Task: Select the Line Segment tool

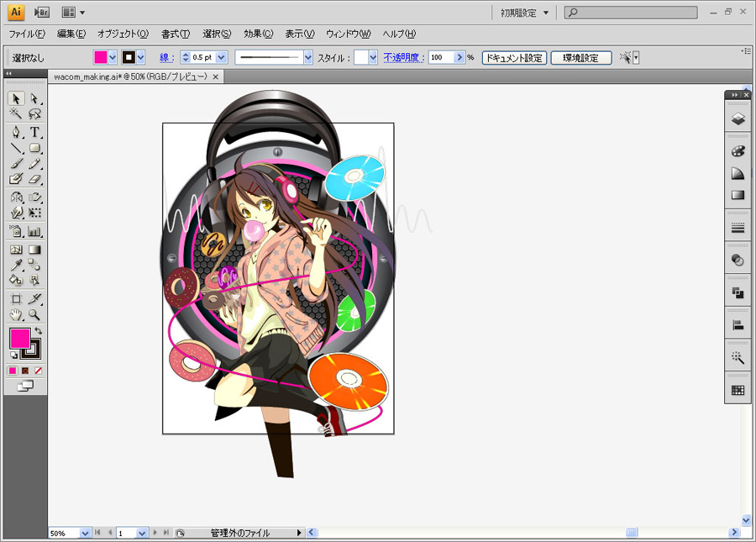Action: click(x=16, y=148)
